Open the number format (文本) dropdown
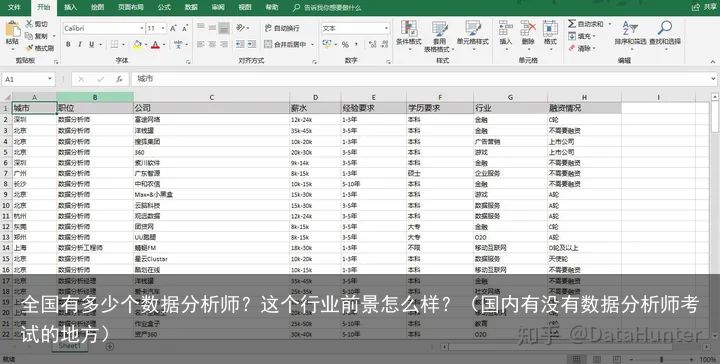720x364 pixels. point(386,28)
